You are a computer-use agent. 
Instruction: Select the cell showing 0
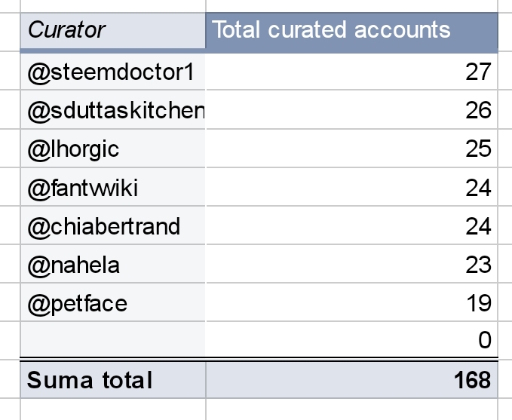pos(351,341)
